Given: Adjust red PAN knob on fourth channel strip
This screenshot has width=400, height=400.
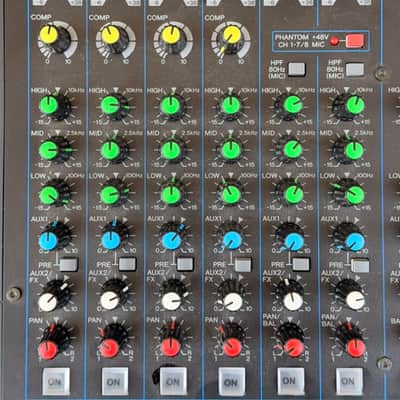Looking at the screenshot, I should point(232,347).
